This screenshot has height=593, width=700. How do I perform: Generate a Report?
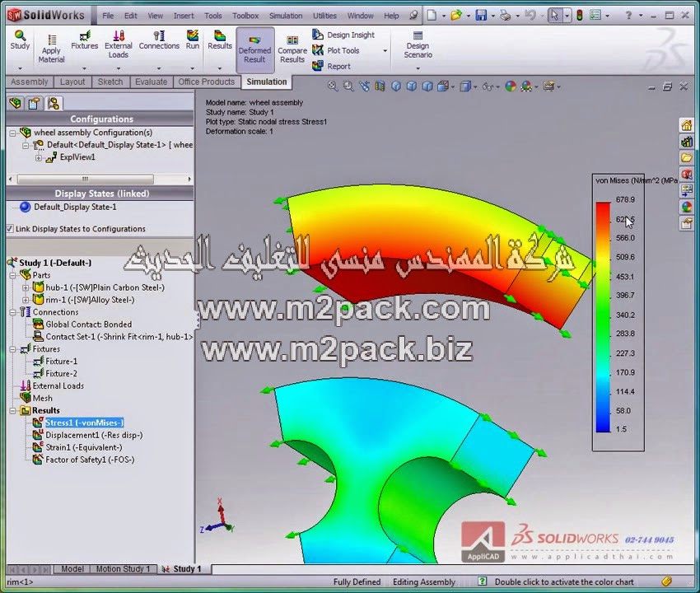tap(331, 66)
